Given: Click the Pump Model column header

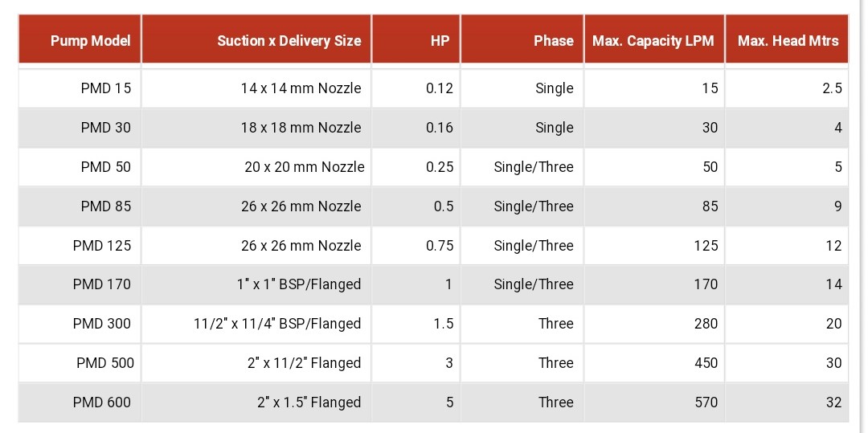Looking at the screenshot, I should [90, 41].
